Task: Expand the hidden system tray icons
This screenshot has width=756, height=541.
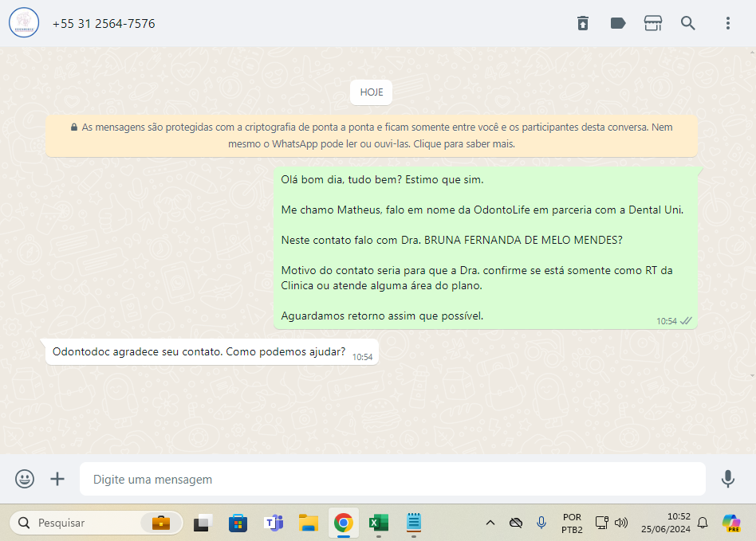Action: pyautogui.click(x=490, y=523)
